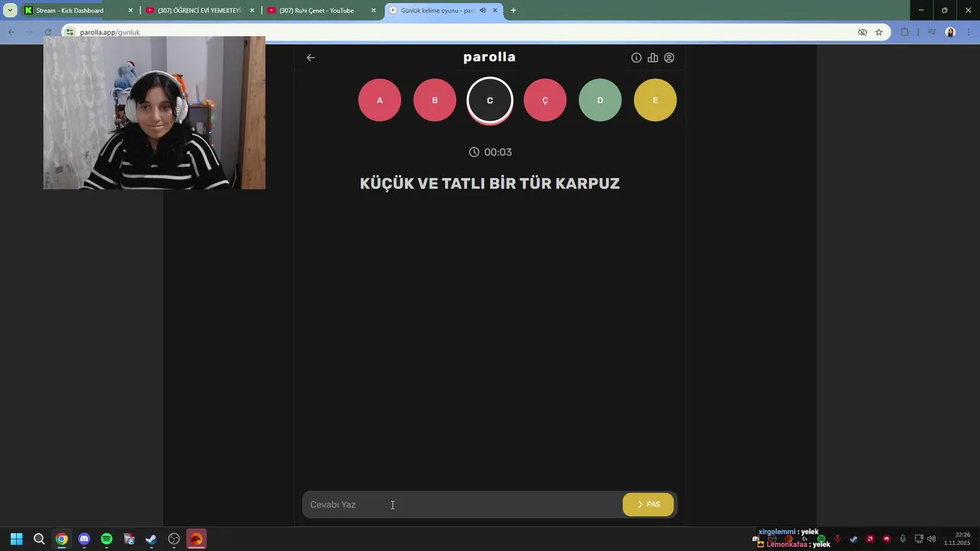The width and height of the screenshot is (980, 551).
Task: Click the taskbar volume speaker icon
Action: pos(932,539)
